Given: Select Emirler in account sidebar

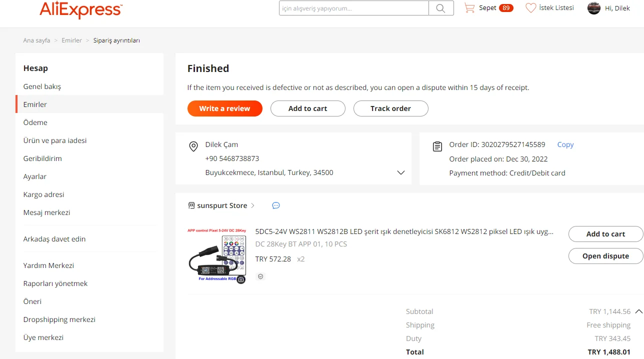Looking at the screenshot, I should click(x=35, y=104).
